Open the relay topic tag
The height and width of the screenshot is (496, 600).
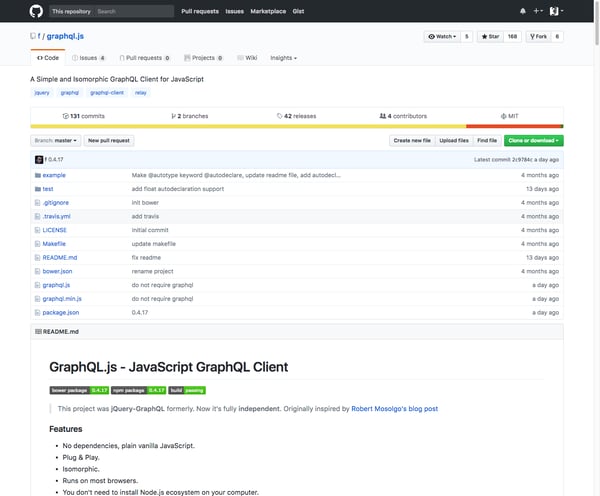140,93
